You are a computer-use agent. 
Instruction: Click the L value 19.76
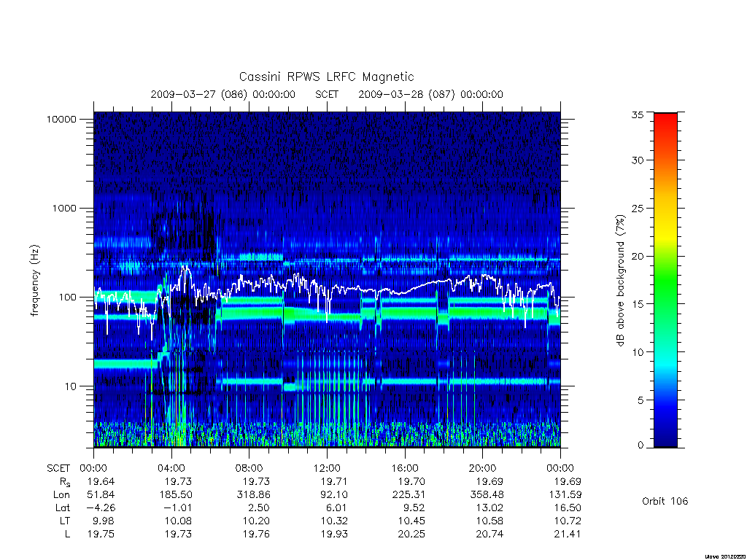256,534
